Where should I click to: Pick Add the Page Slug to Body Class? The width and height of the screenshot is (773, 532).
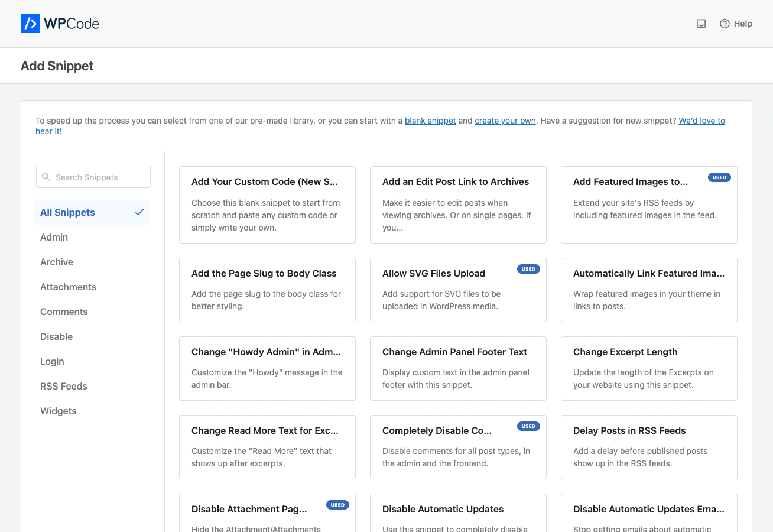267,290
